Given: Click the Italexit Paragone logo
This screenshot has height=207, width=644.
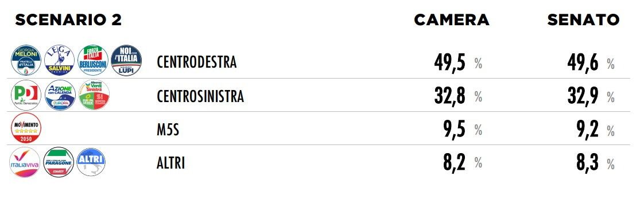Looking at the screenshot, I should pos(59,162).
